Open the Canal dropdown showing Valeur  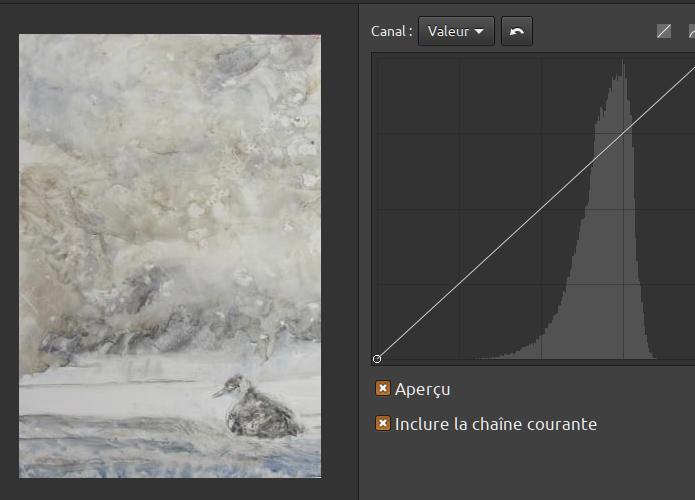pyautogui.click(x=456, y=31)
